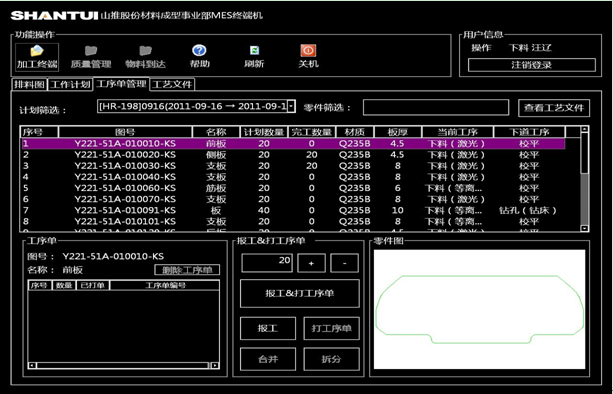Click the 删除工序单 button
The image size is (613, 394).
(187, 270)
